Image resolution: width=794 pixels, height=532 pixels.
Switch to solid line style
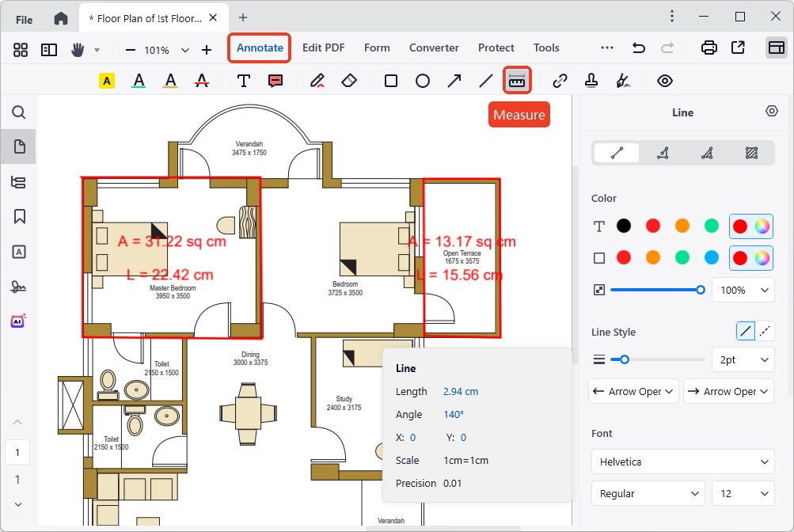[x=746, y=332]
